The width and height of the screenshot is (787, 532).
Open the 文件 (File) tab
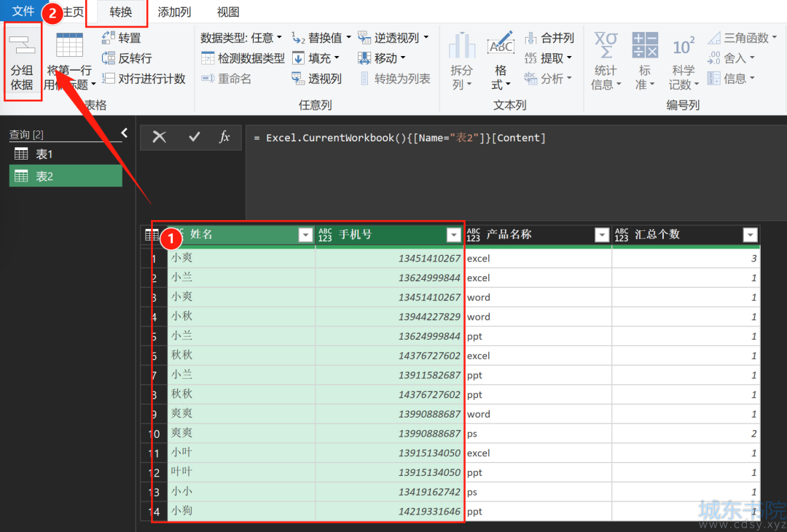(x=23, y=11)
